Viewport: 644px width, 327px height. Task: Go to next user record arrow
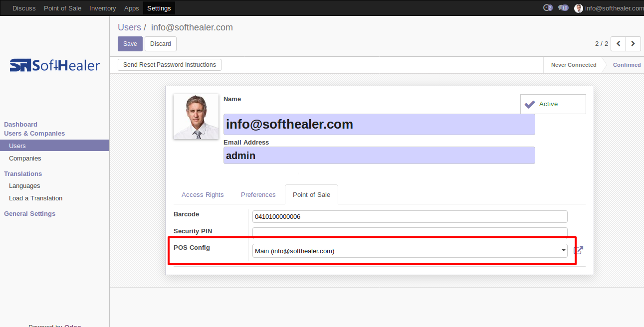[x=633, y=44]
